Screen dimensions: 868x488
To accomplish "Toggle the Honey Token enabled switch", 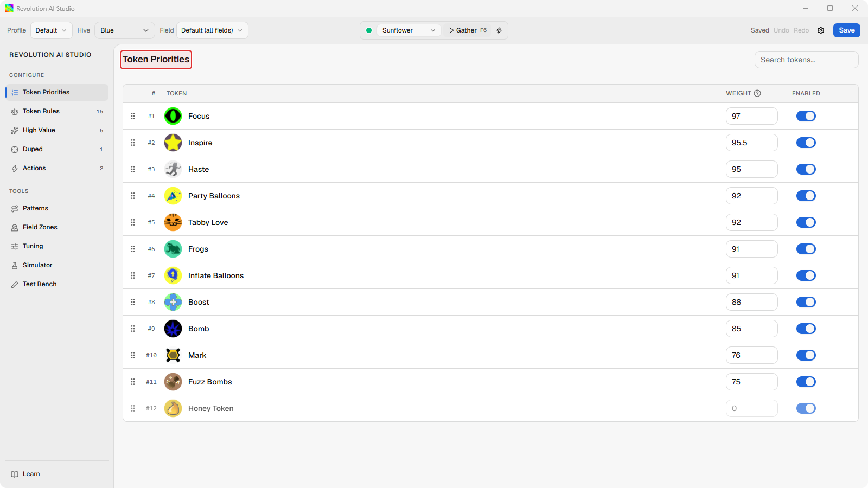I will tap(806, 408).
